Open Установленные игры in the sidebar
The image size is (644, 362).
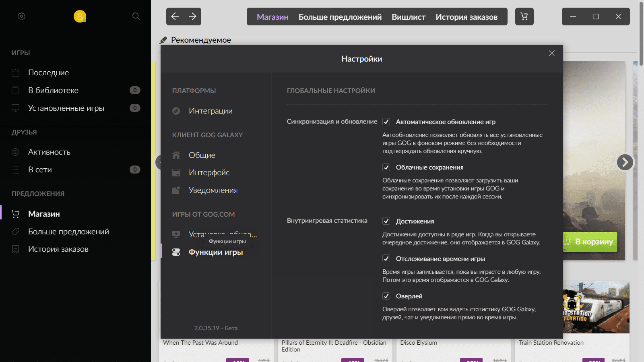(x=66, y=108)
